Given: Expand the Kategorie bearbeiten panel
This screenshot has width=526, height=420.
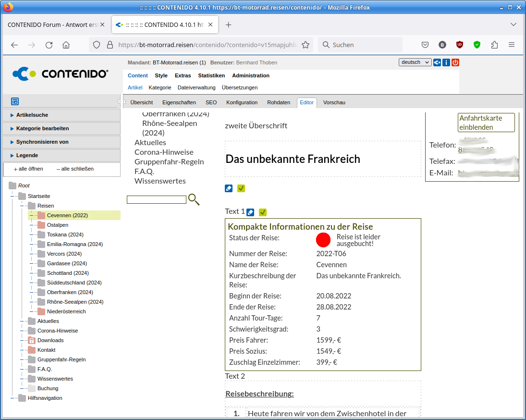Looking at the screenshot, I should click(x=42, y=128).
